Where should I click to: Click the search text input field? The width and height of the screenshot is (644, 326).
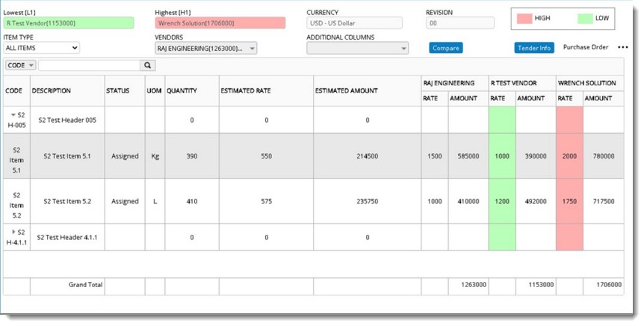[x=89, y=66]
